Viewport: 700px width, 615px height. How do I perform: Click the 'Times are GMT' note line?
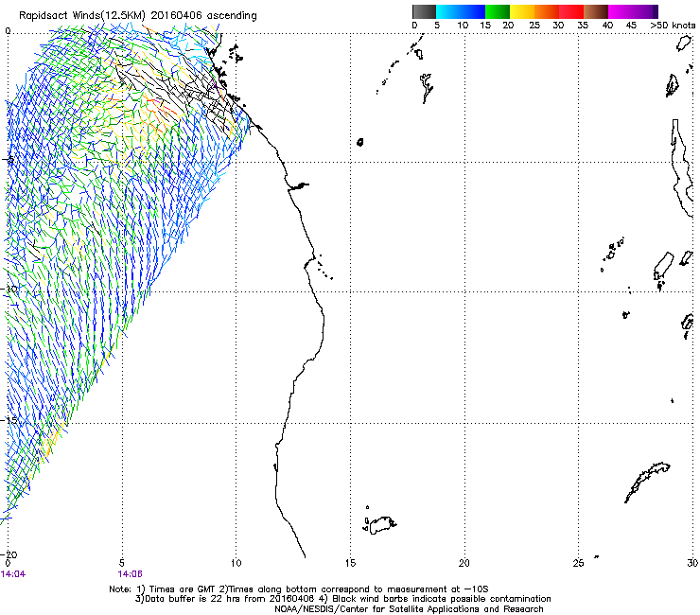299,589
